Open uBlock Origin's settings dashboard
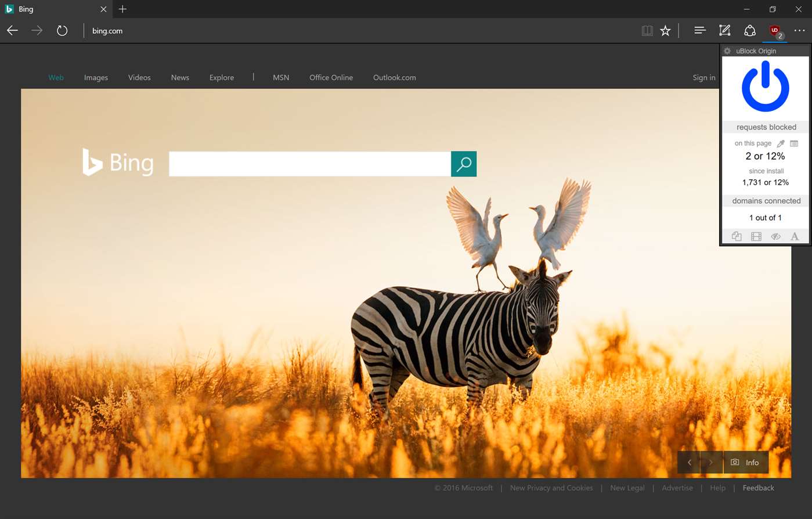812x519 pixels. pyautogui.click(x=727, y=51)
